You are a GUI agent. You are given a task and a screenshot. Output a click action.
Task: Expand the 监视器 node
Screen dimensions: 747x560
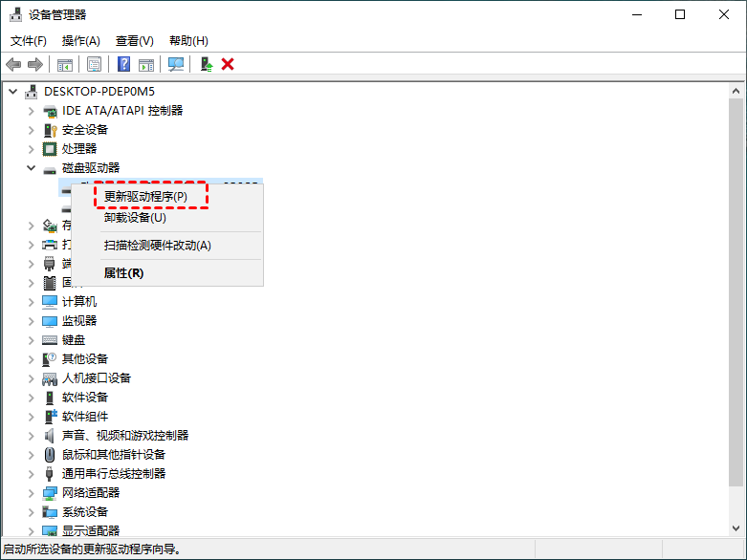(x=31, y=322)
